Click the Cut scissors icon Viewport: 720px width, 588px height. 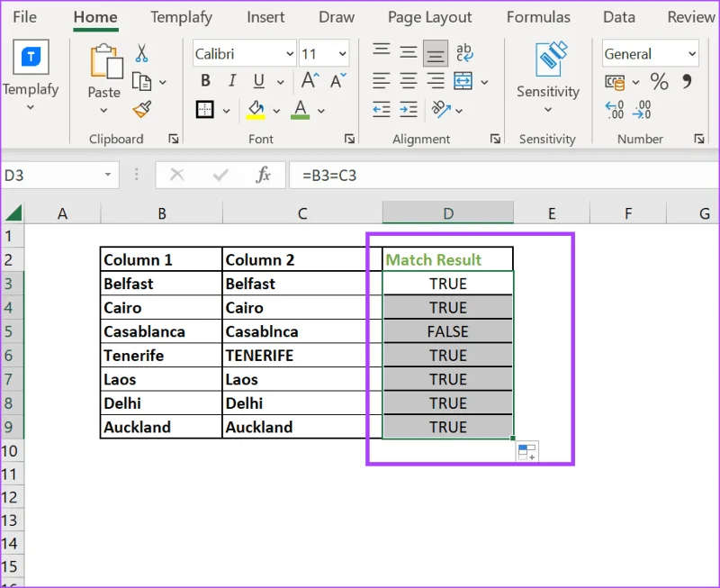pos(141,53)
